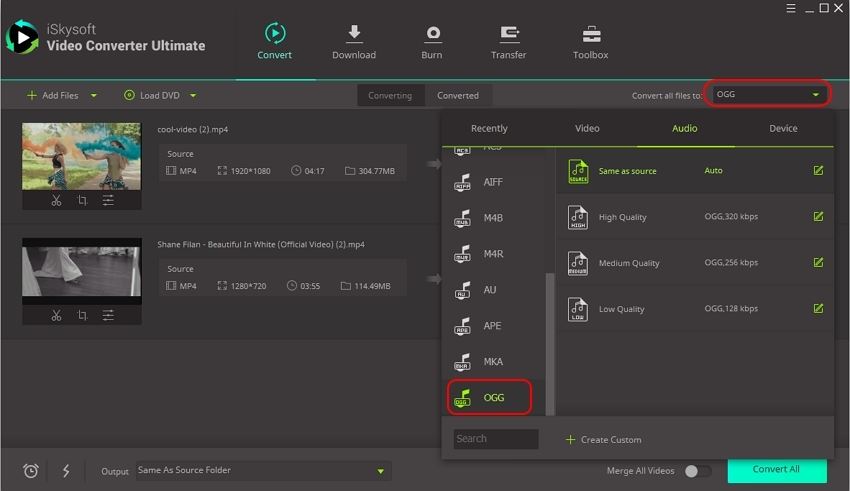Viewport: 850px width, 491px height.
Task: Click the lightning bolt acceleration icon
Action: (66, 471)
